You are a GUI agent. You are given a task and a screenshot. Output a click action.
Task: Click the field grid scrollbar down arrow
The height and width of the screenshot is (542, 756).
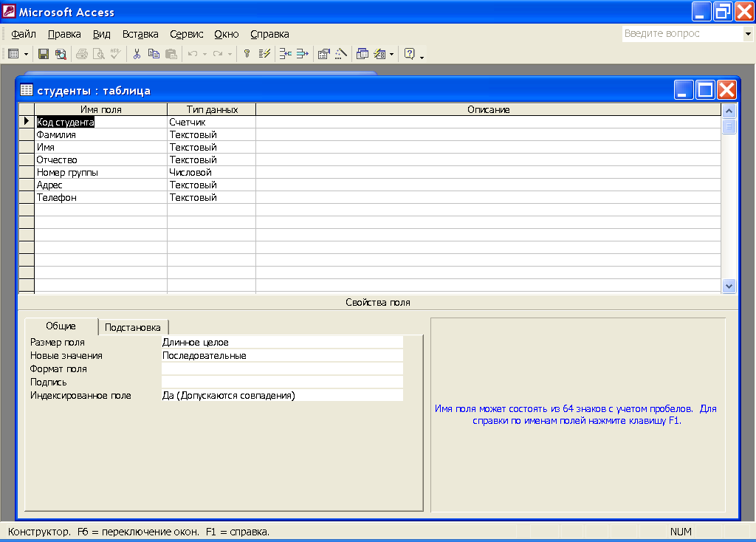pyautogui.click(x=729, y=286)
